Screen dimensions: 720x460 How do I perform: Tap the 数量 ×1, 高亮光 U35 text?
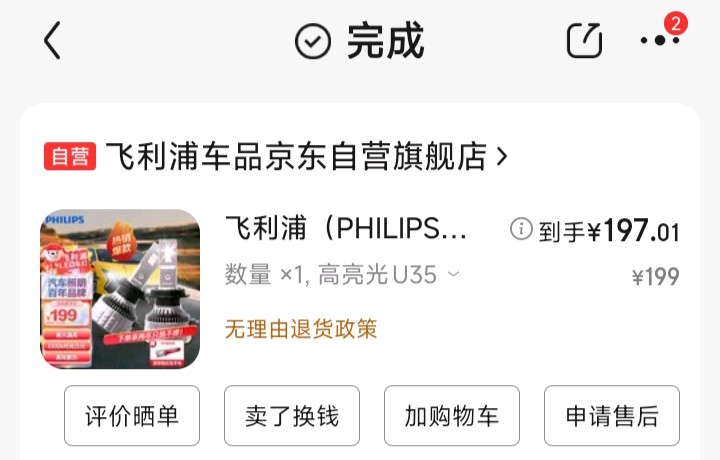331,275
